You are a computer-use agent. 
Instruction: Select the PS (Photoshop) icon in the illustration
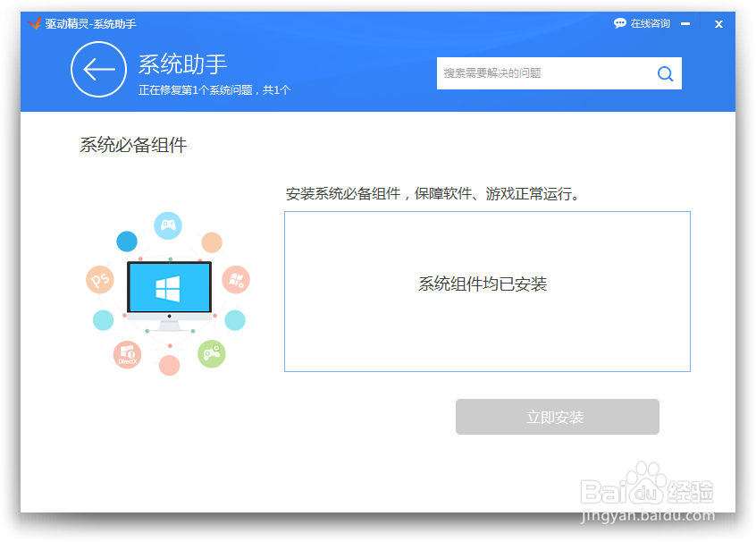click(x=99, y=279)
